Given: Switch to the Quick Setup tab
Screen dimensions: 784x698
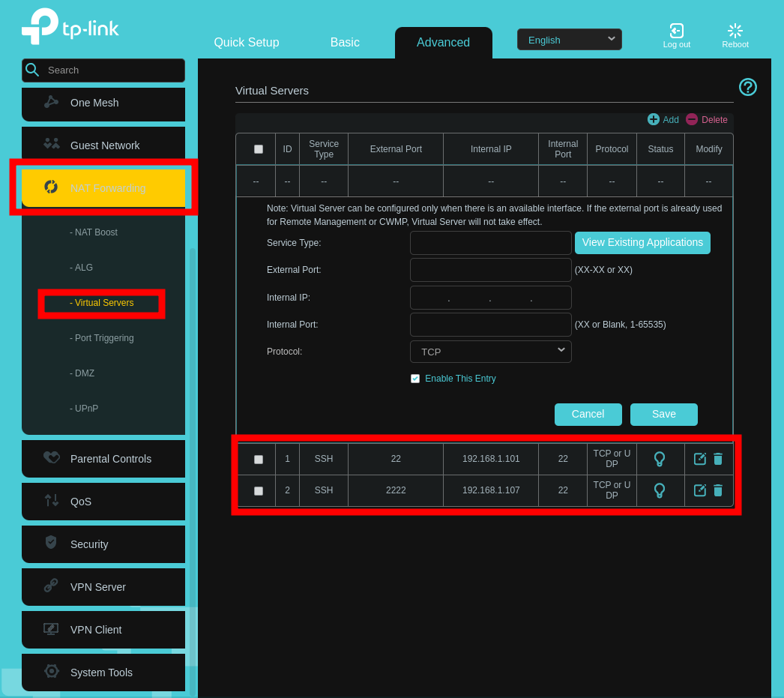Looking at the screenshot, I should [x=247, y=43].
